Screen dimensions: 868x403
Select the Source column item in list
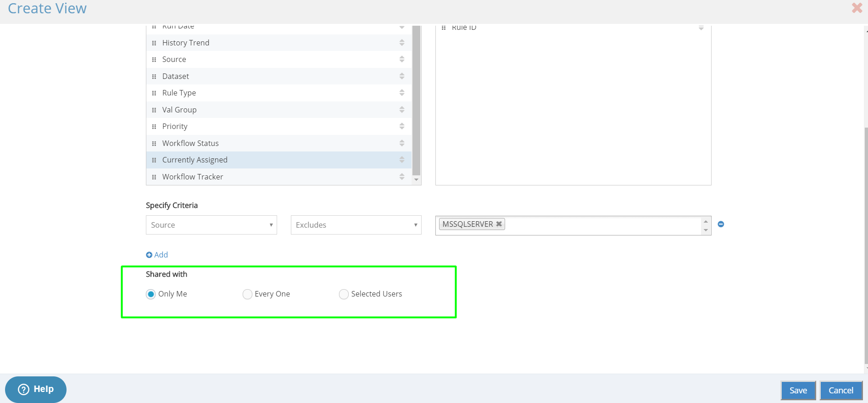pos(279,59)
